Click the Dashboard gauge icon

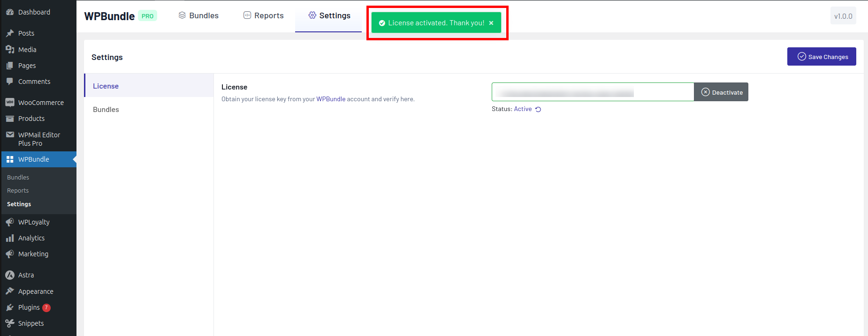point(10,12)
